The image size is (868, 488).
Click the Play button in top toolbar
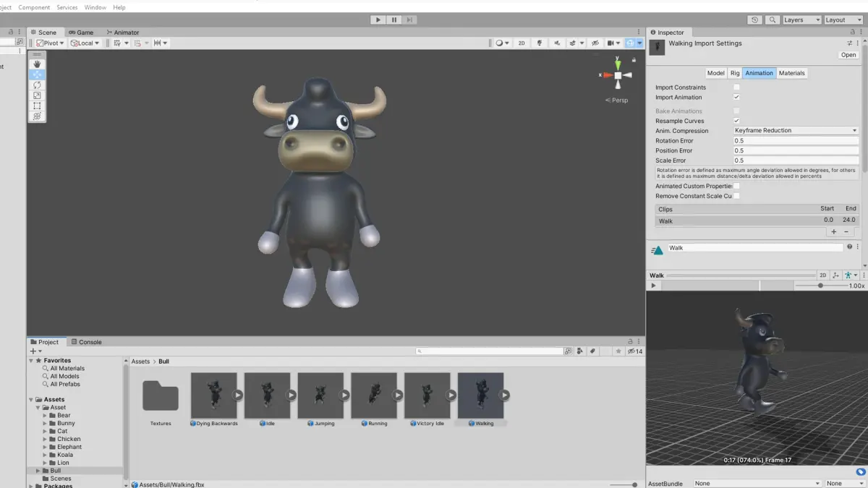[378, 20]
